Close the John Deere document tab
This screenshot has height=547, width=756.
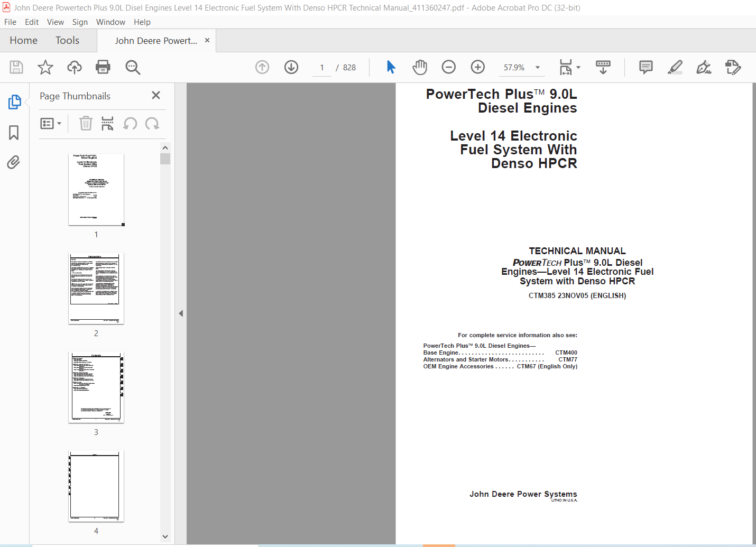point(207,40)
